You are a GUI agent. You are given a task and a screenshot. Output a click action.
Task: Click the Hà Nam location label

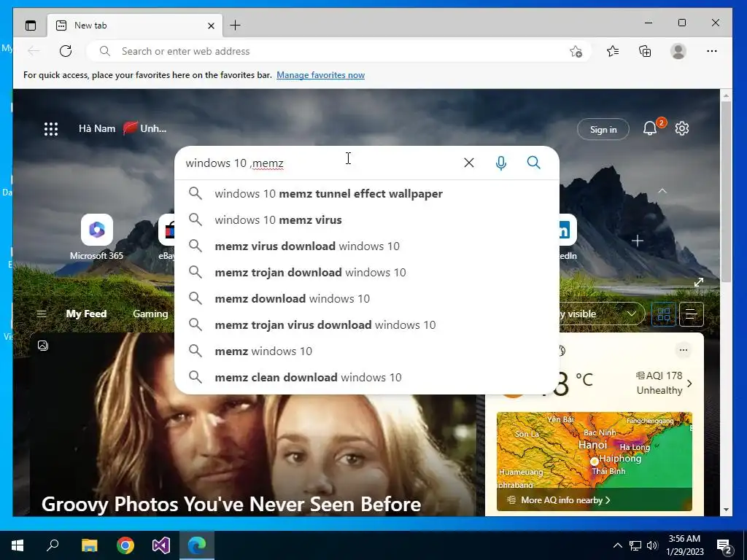97,128
